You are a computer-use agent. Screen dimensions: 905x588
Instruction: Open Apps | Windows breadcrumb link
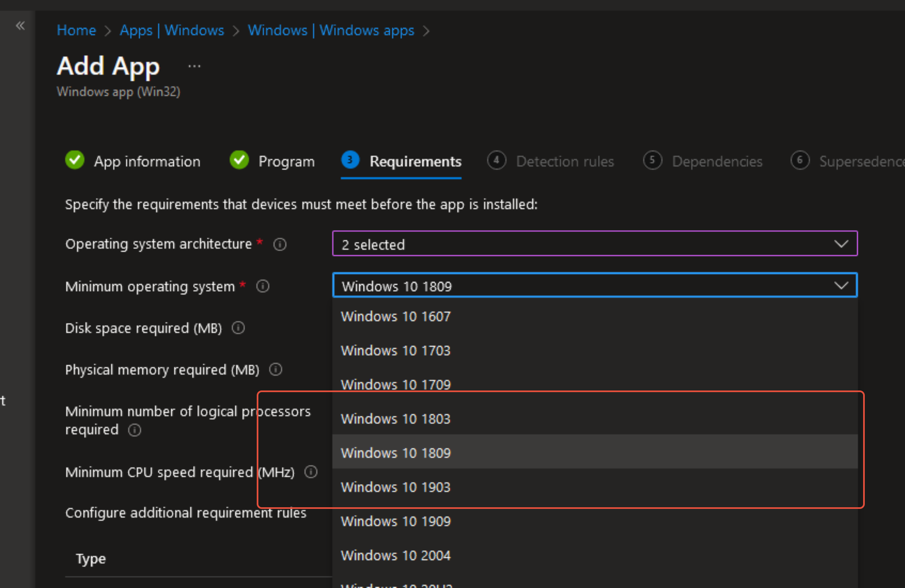click(172, 30)
